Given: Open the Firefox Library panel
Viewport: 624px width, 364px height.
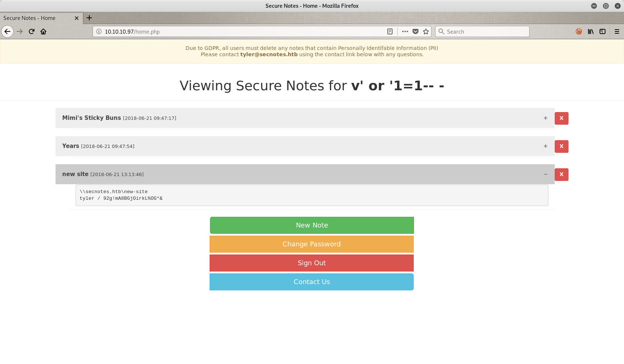Looking at the screenshot, I should click(x=591, y=31).
